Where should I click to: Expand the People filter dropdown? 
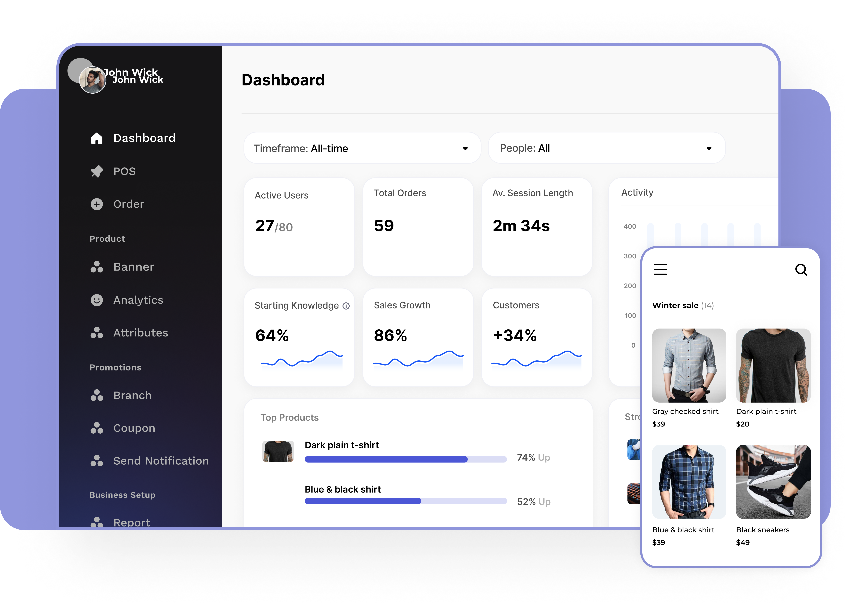coord(606,148)
